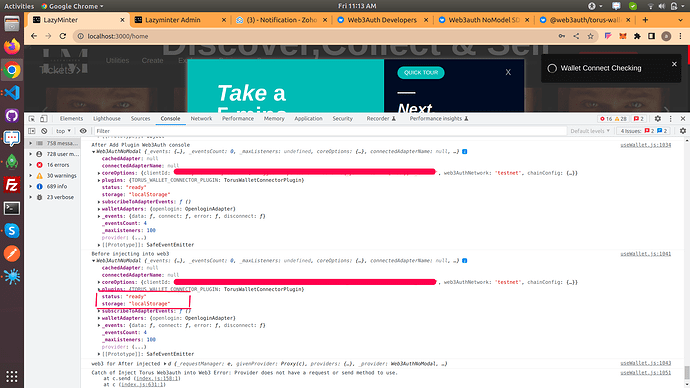Expand 23 verbose group
This screenshot has width=690, height=388.
(30, 197)
